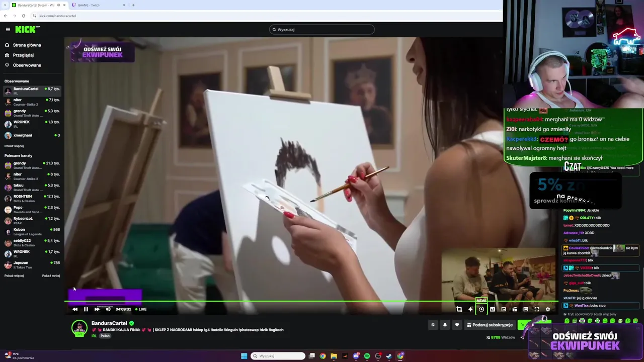The image size is (644, 362).
Task: Click the NEW highlighted player control icon
Action: 481,309
